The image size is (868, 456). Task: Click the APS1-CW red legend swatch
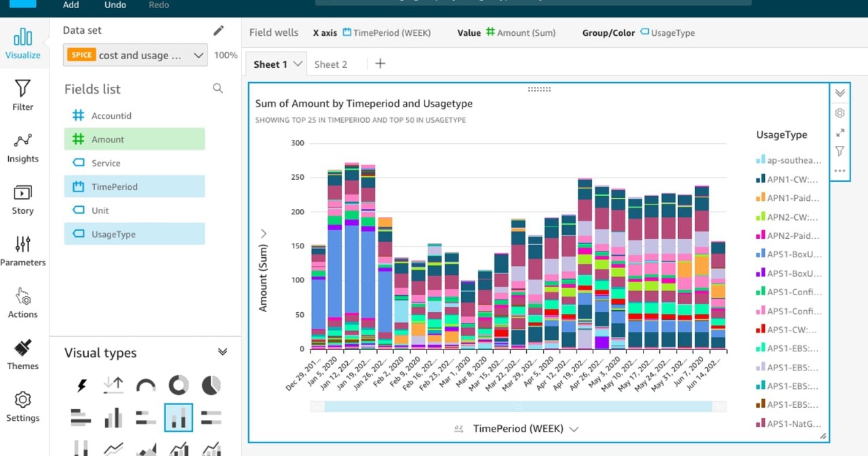tap(761, 330)
